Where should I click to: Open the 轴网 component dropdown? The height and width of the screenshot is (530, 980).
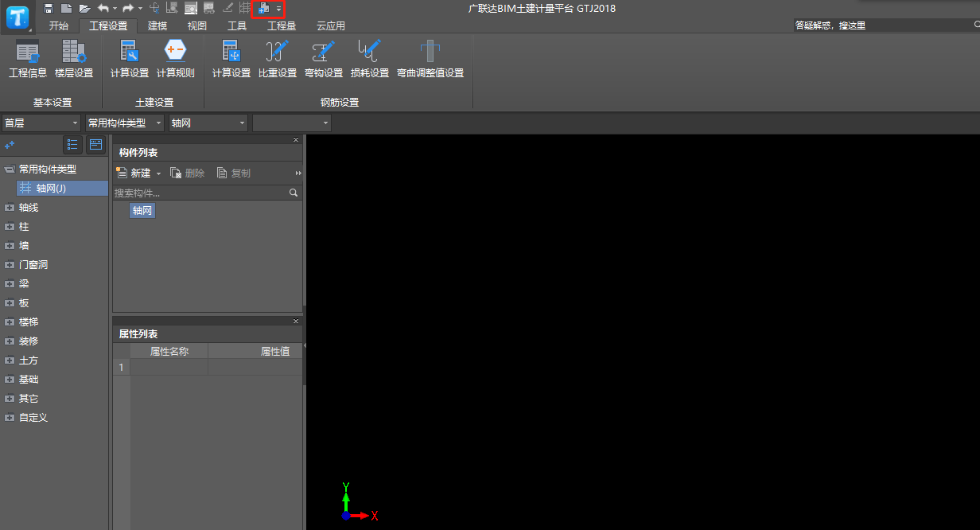pos(208,123)
